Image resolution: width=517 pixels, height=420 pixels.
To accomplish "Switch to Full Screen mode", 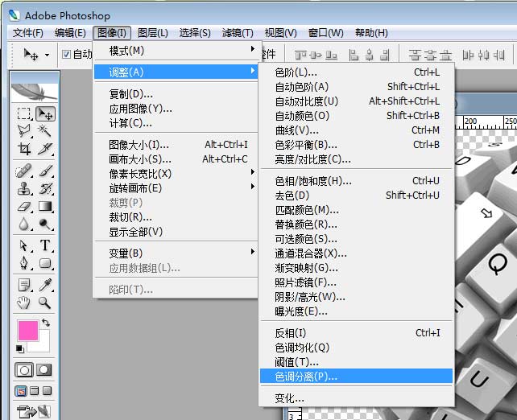I will (x=48, y=391).
